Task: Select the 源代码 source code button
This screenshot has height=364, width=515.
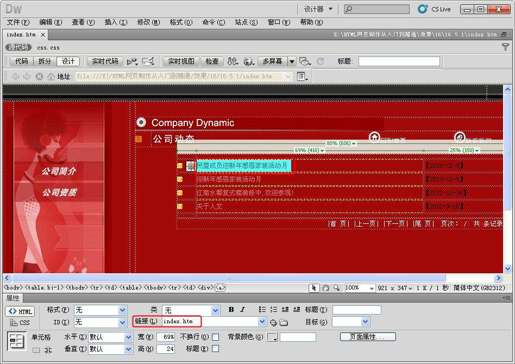Action: click(18, 47)
